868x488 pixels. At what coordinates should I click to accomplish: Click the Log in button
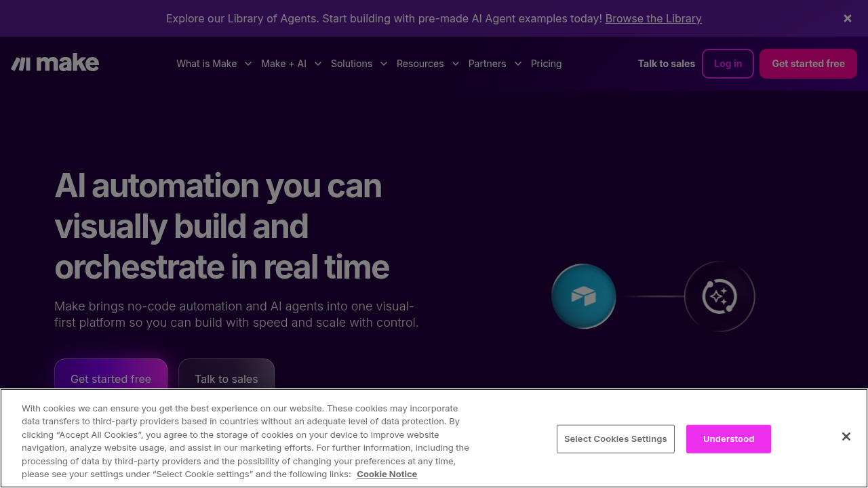point(728,63)
